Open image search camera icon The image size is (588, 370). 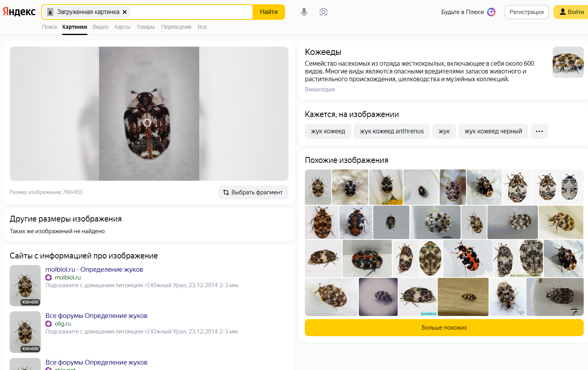pyautogui.click(x=324, y=12)
